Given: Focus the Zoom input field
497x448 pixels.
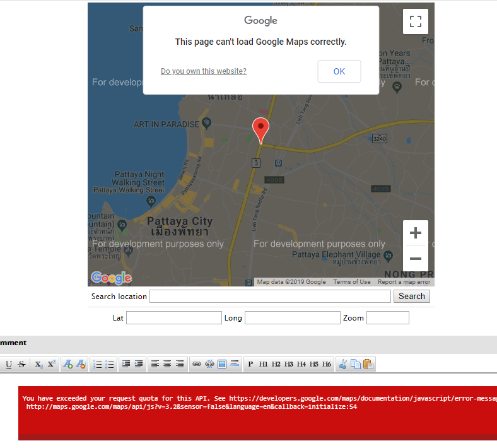Looking at the screenshot, I should 388,317.
